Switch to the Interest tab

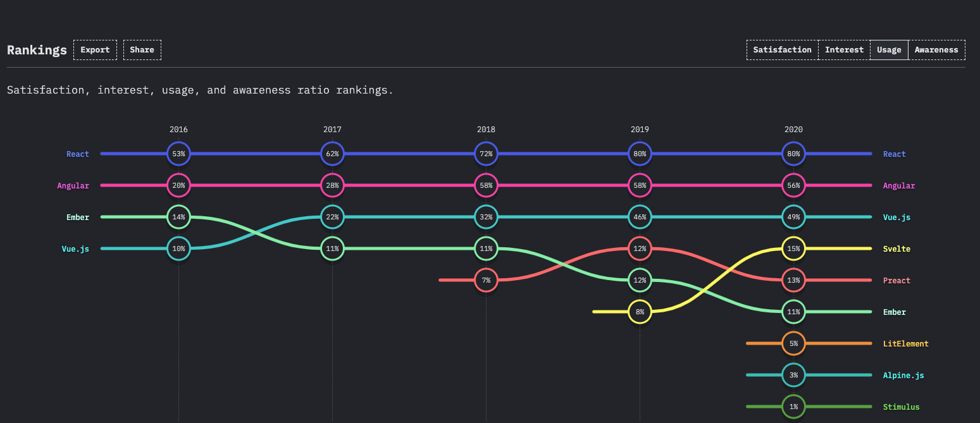click(x=844, y=49)
